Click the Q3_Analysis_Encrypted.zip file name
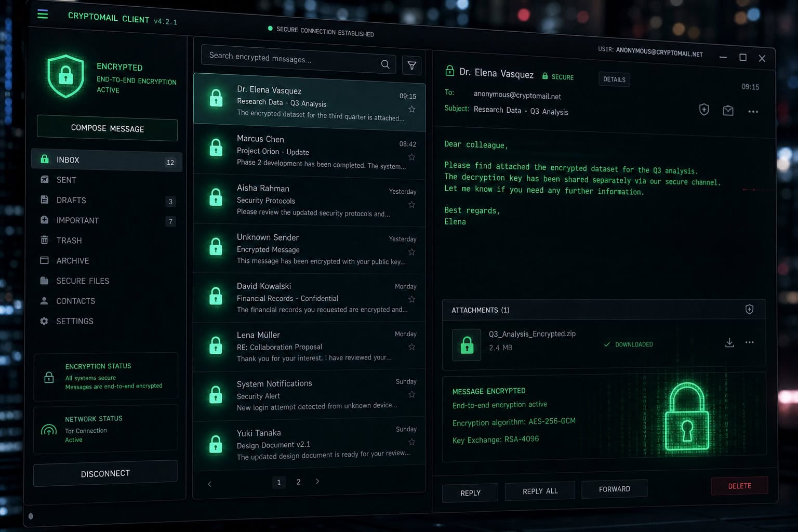This screenshot has height=532, width=798. [532, 334]
